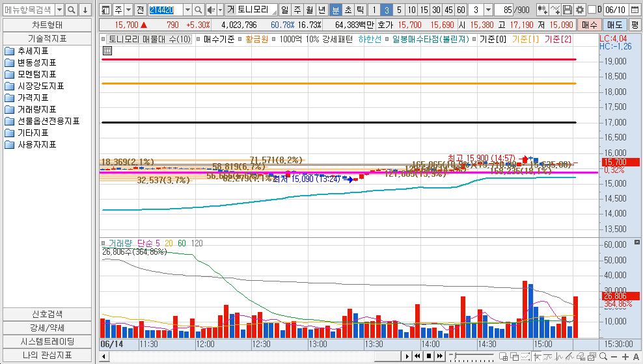643x364 pixels.
Task: Select the 초 second chart period
Action: (348, 10)
